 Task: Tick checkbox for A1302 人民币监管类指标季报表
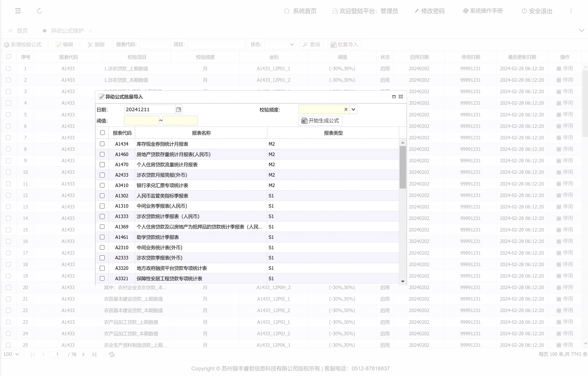click(102, 196)
